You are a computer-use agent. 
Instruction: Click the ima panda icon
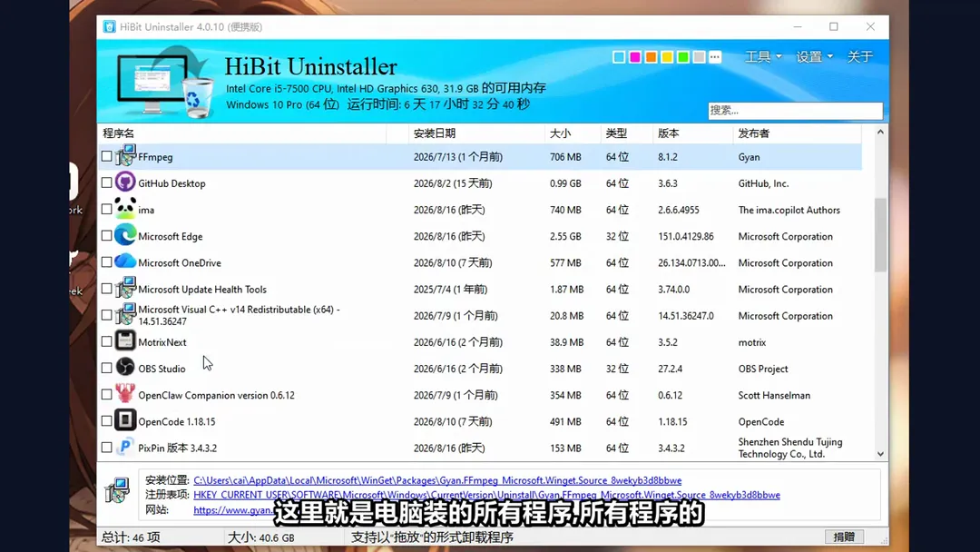125,208
